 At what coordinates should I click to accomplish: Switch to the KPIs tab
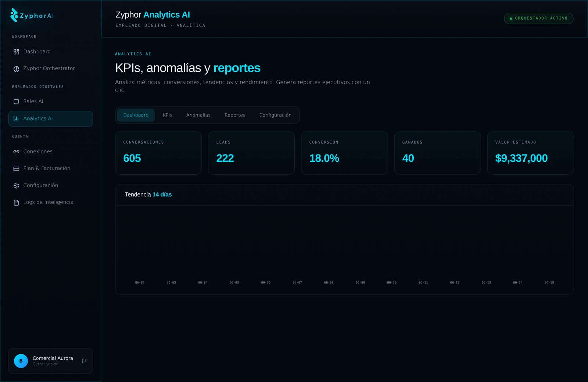click(x=168, y=115)
